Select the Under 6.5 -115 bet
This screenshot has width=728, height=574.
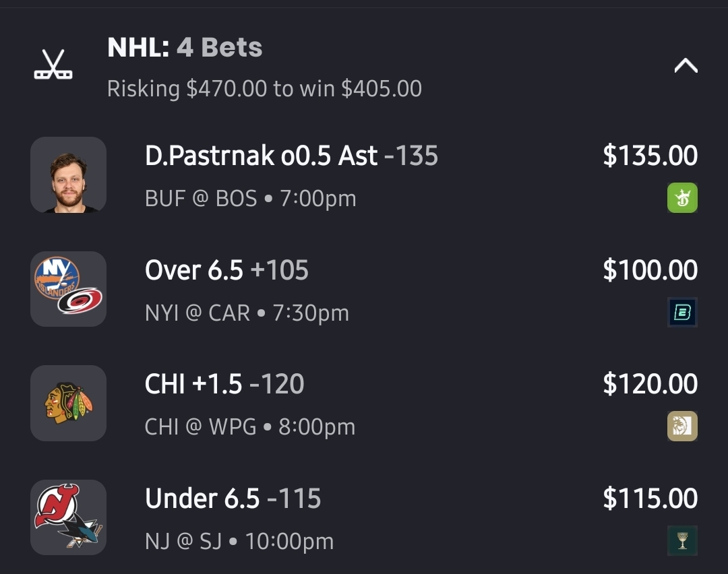[233, 499]
